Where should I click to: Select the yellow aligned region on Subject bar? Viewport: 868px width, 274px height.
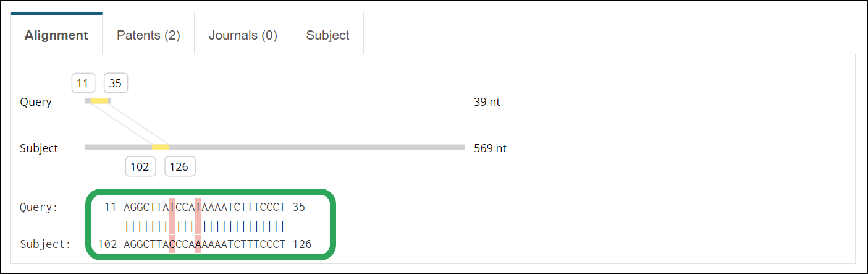[161, 147]
